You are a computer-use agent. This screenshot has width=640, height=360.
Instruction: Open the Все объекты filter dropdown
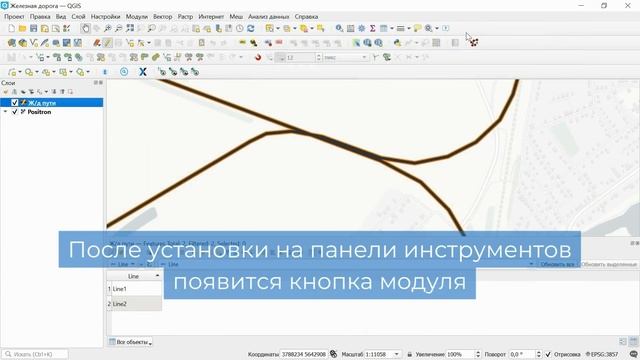pos(130,342)
